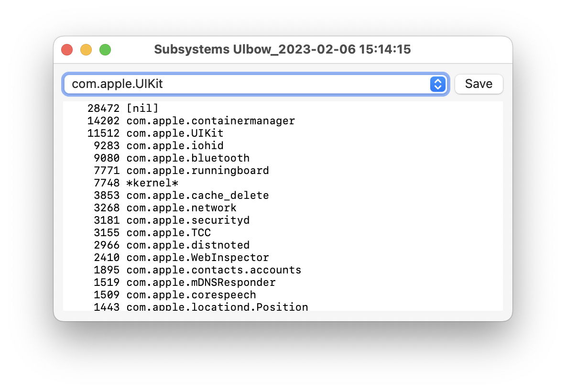Select the com.apple.securityd line
The image size is (566, 392).
[x=187, y=220]
